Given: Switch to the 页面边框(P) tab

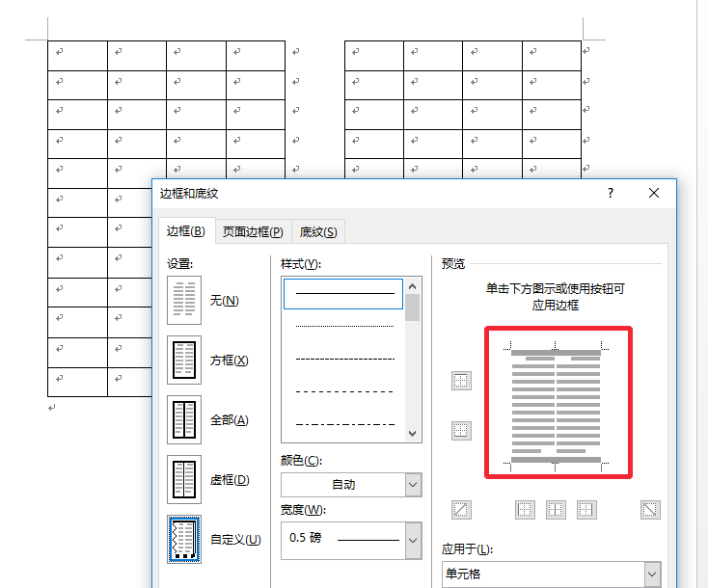Looking at the screenshot, I should [x=253, y=232].
